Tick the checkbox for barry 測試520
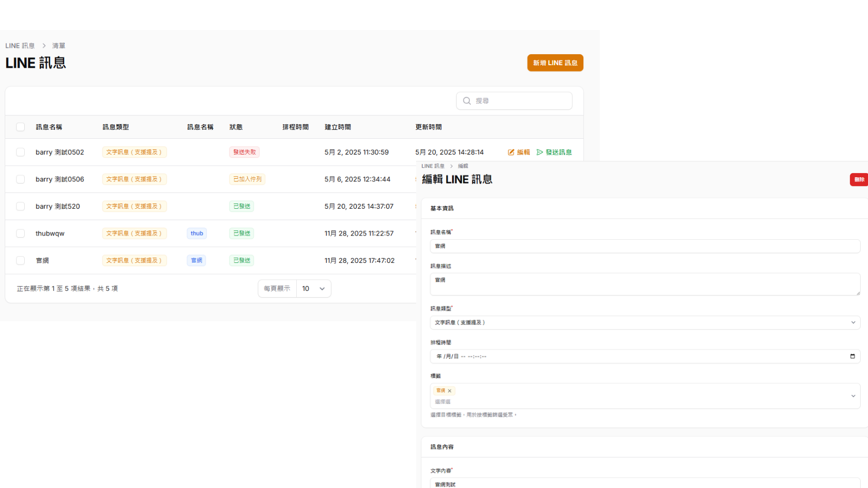 (x=21, y=207)
